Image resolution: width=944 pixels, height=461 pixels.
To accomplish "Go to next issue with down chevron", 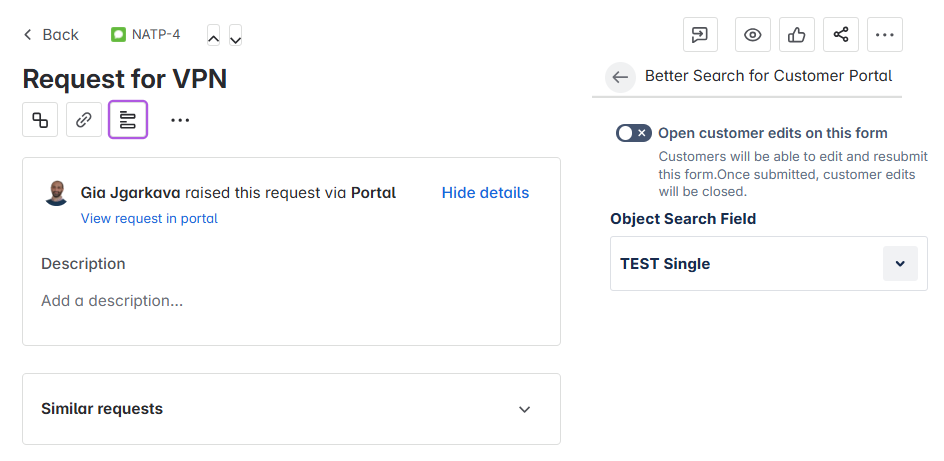I will [x=235, y=36].
